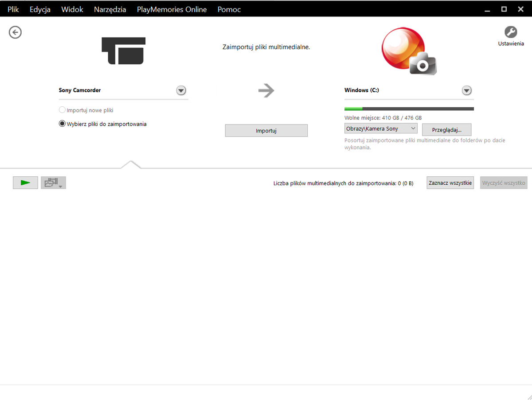Screen dimensions: 532x400
Task: Click the resize grip in corner
Action: coord(527,396)
